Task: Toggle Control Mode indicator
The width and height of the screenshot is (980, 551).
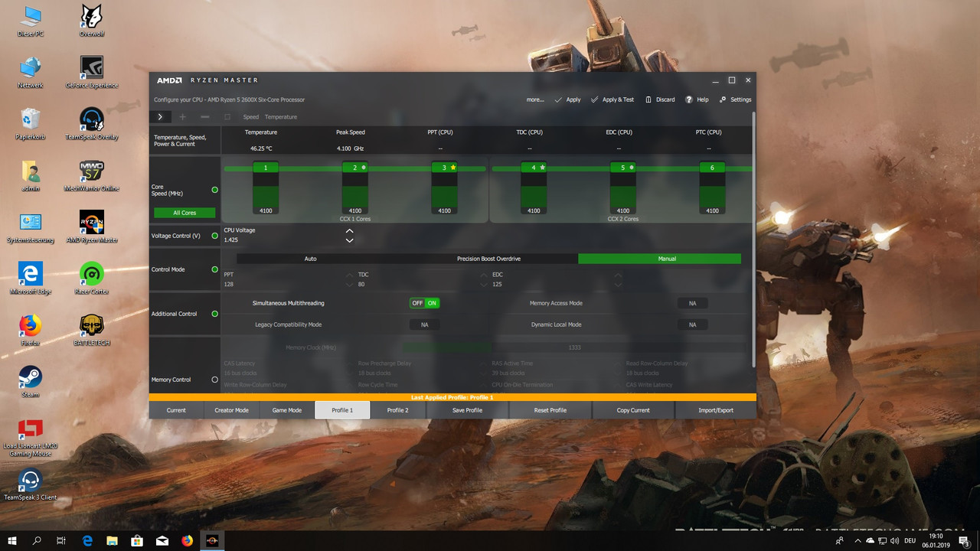Action: 214,269
